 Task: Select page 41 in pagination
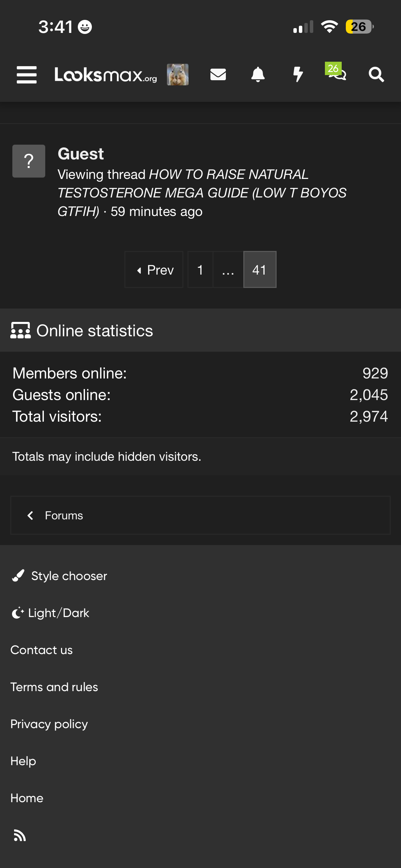click(x=260, y=270)
